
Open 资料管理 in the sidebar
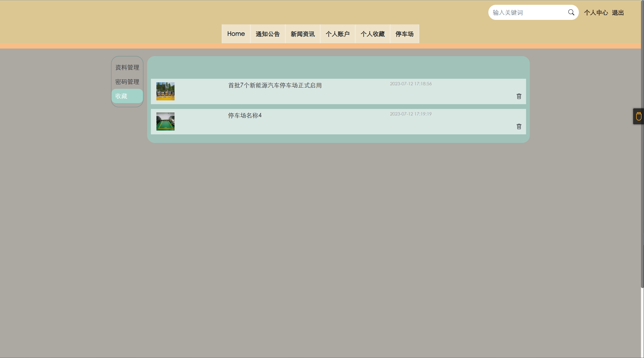coord(127,67)
